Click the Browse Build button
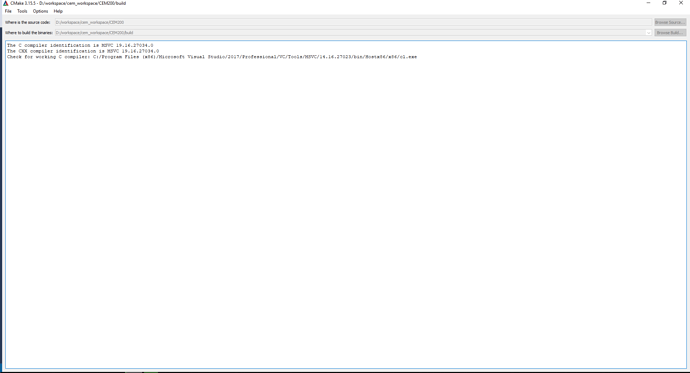The height and width of the screenshot is (373, 690). pos(670,33)
